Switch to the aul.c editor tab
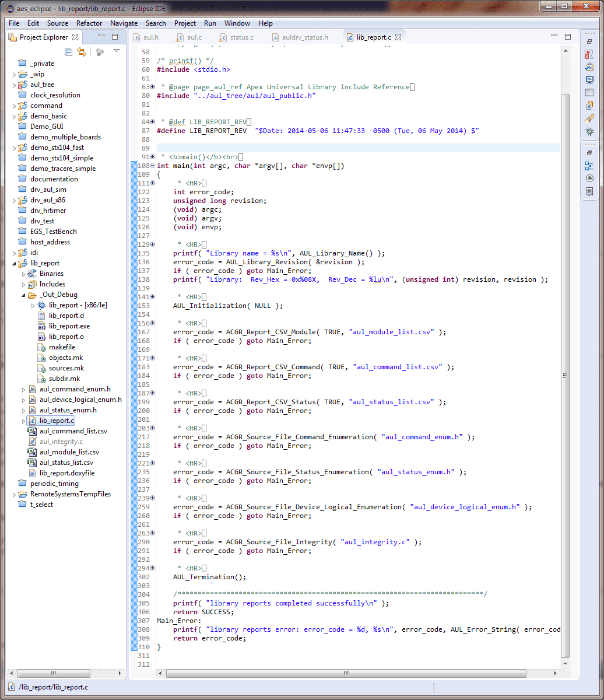Screen dimensions: 604x700 189,37
